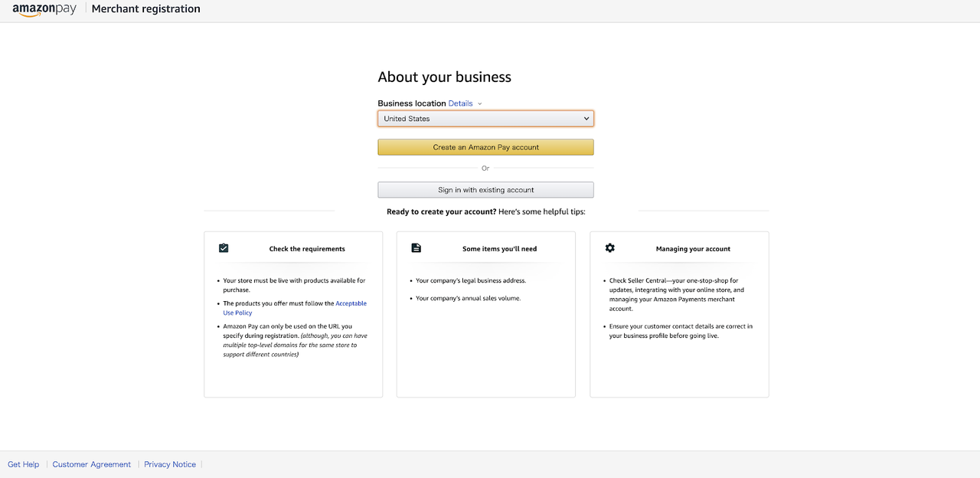The height and width of the screenshot is (478, 980).
Task: Open the Privacy Notice link
Action: 170,464
